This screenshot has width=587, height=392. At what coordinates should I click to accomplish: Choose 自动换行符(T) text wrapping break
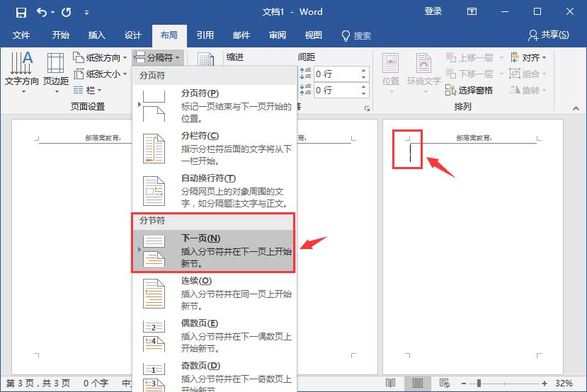tap(215, 191)
